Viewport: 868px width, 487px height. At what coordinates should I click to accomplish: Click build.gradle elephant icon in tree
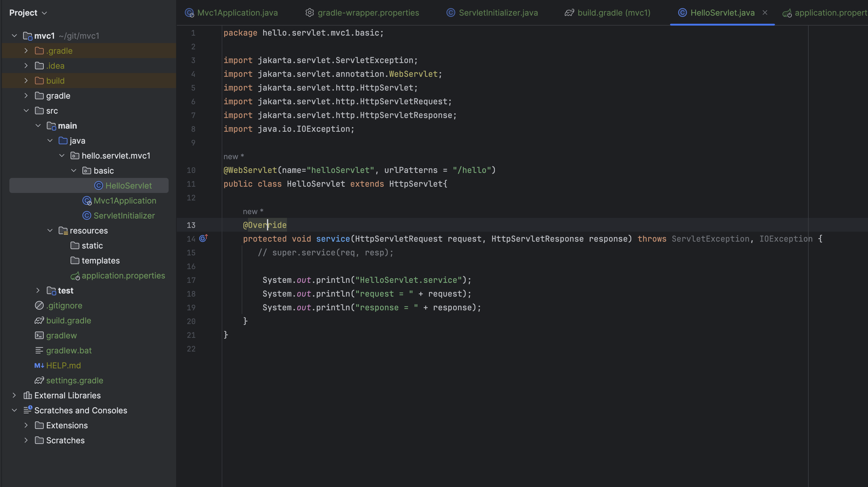point(39,321)
